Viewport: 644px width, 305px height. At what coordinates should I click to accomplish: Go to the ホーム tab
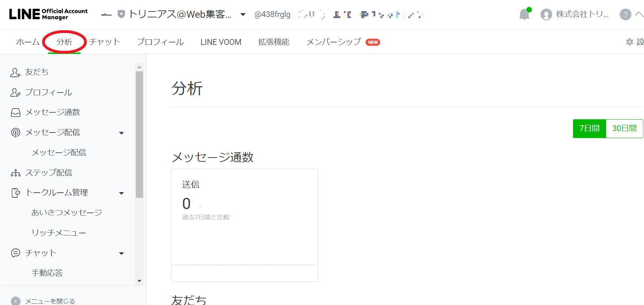(28, 42)
